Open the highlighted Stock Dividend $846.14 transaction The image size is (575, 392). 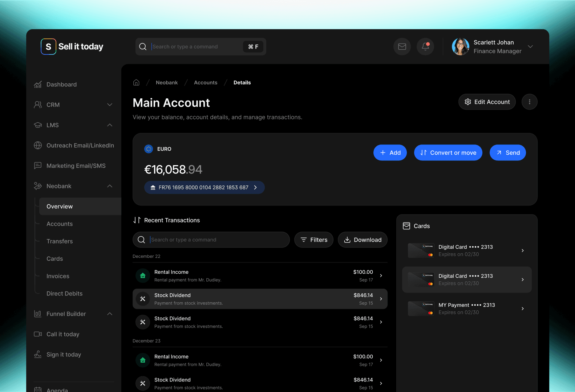coord(260,299)
